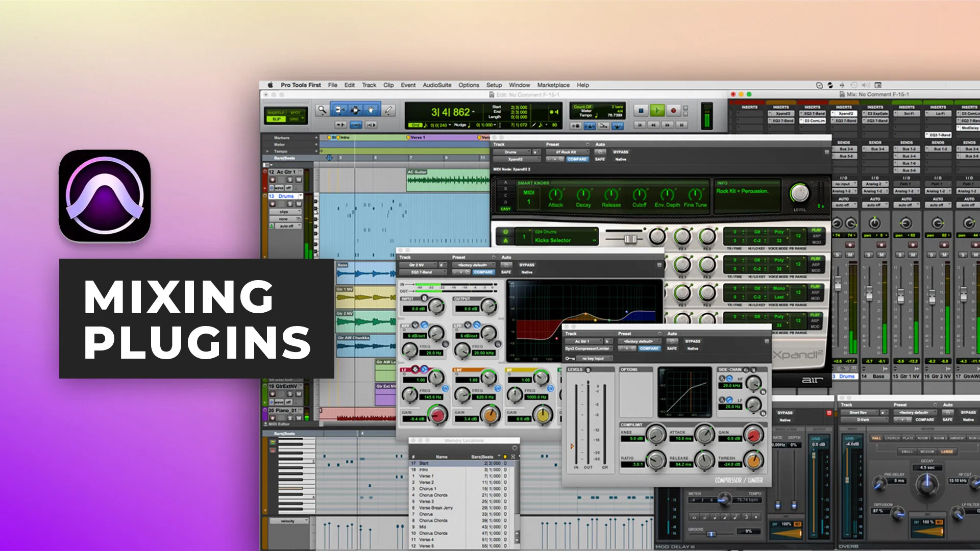The height and width of the screenshot is (551, 980).
Task: Open the Setup menu
Action: pos(494,85)
